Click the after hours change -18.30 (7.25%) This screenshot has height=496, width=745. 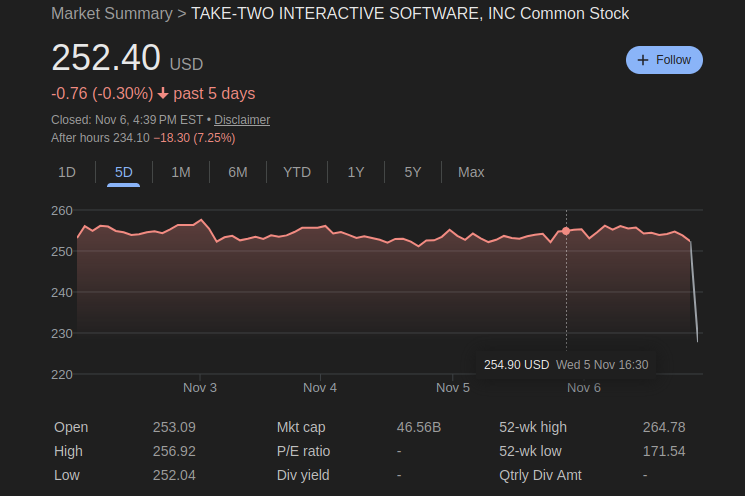coord(194,138)
